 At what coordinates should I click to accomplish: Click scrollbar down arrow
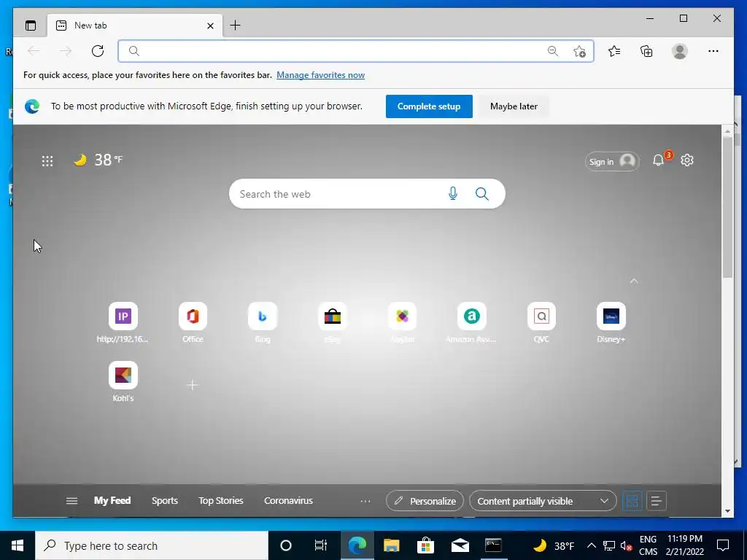pyautogui.click(x=727, y=511)
